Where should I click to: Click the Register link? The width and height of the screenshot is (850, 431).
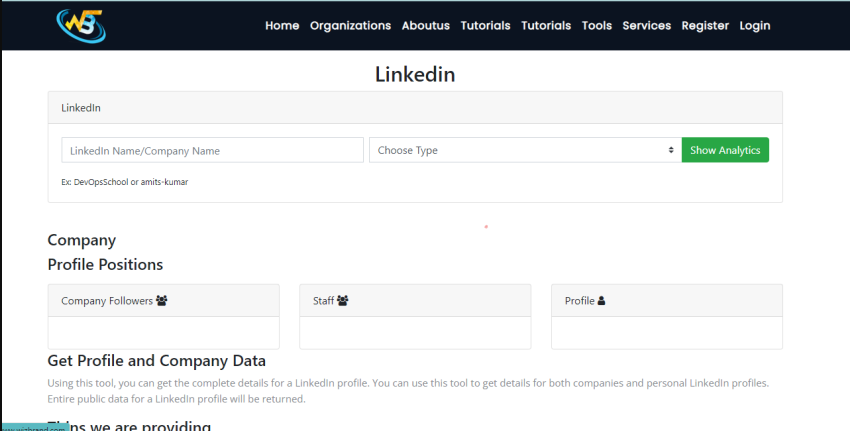(705, 25)
